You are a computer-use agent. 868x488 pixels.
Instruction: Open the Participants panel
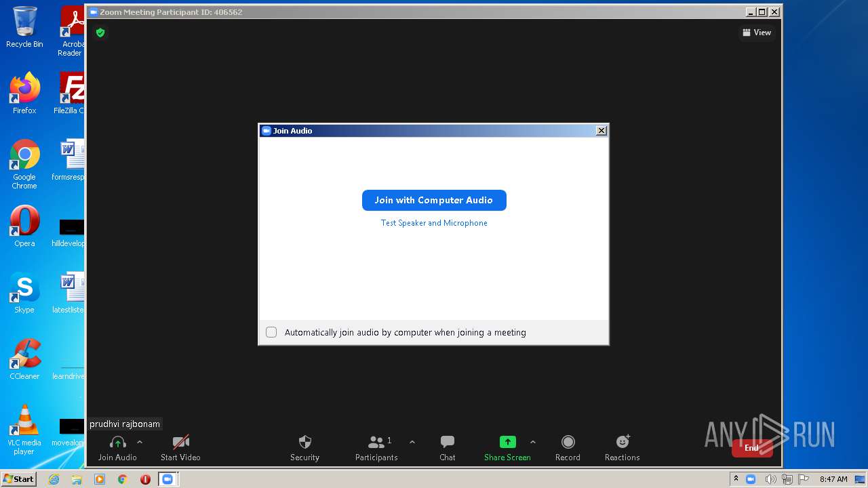pos(376,447)
